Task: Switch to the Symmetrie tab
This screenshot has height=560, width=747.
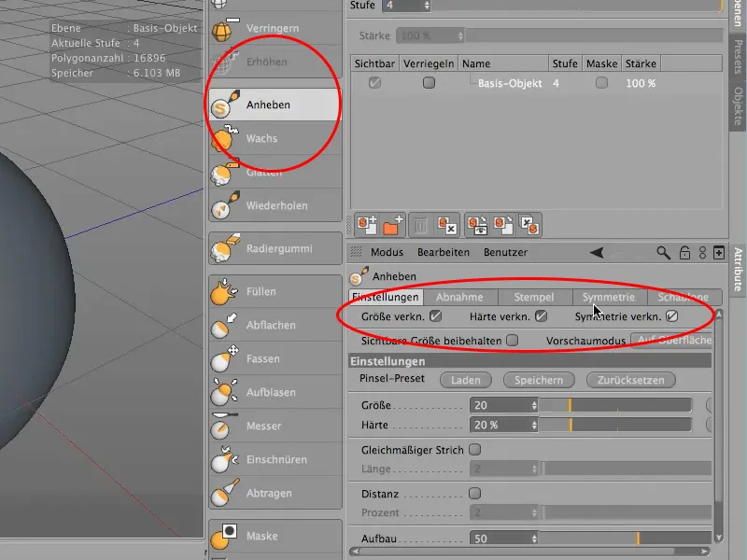Action: 609,297
